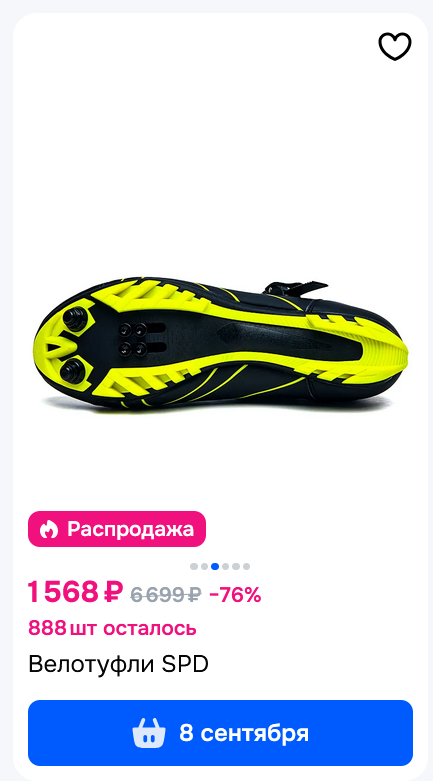Screen dimensions: 433x781
Task: Open the Распродажа sale badge
Action: click(x=117, y=529)
